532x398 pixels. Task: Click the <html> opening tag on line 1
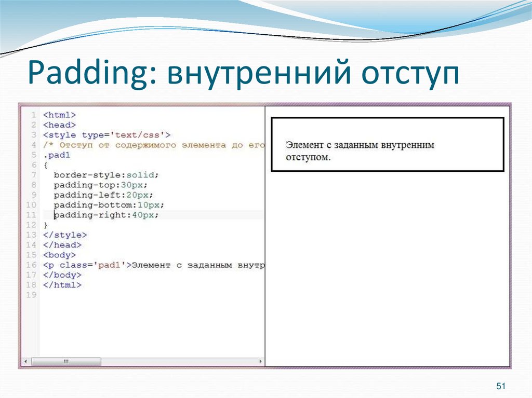click(60, 115)
